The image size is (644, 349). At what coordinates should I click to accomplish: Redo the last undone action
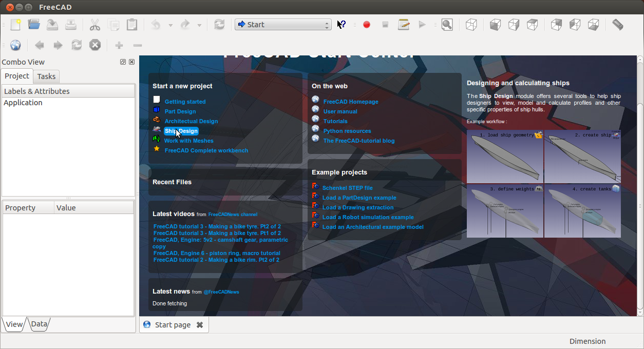coord(185,25)
